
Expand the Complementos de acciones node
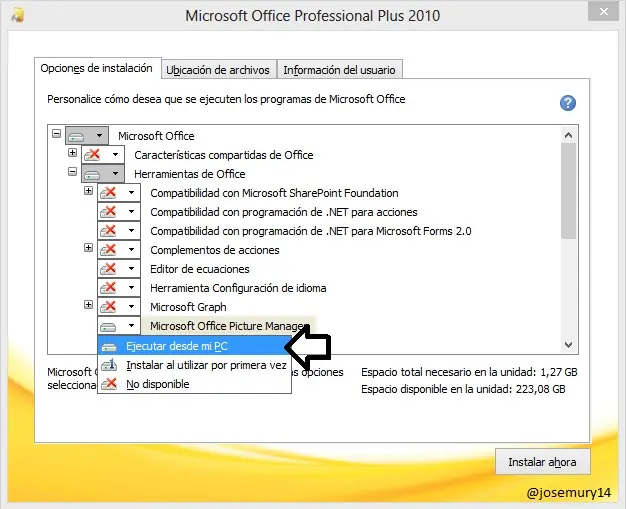[88, 248]
